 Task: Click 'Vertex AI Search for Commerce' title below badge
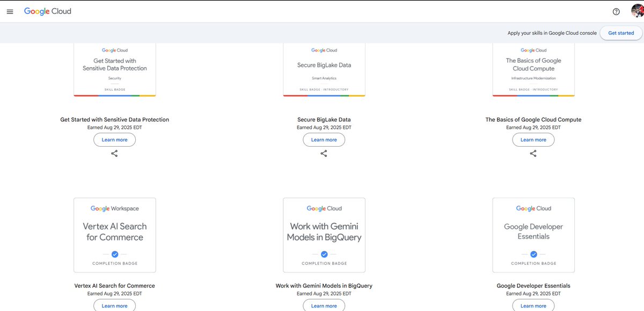115,286
